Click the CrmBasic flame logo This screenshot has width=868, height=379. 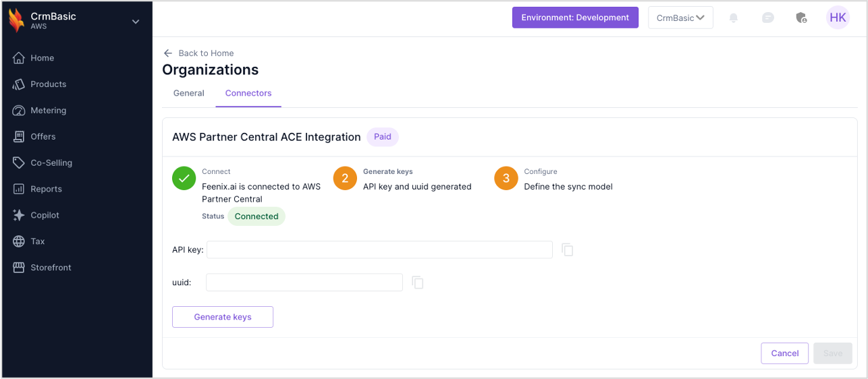(x=16, y=21)
